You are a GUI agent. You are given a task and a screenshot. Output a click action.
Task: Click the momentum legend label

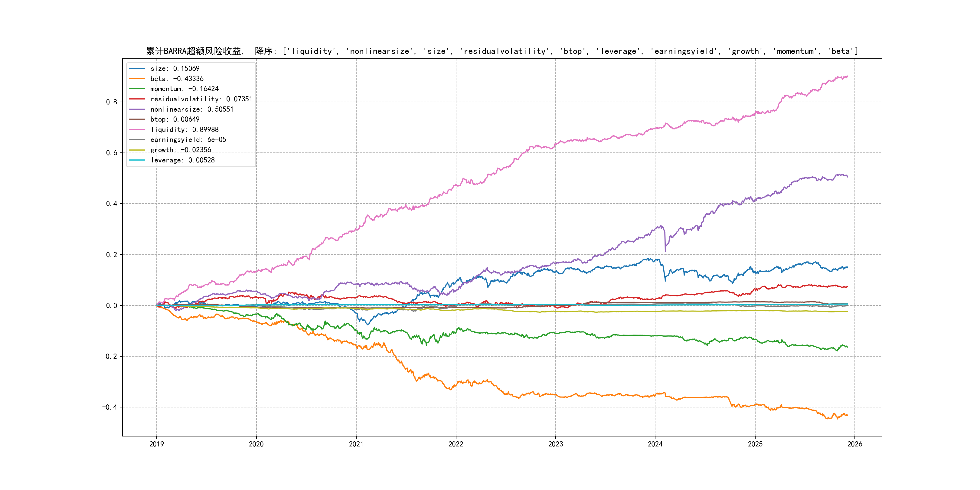(185, 89)
